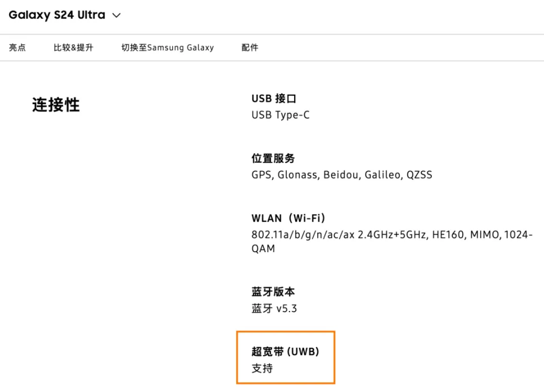Select the WLAN（Wi-Fi）spec label
Screen dimensions: 544x392
pos(288,219)
